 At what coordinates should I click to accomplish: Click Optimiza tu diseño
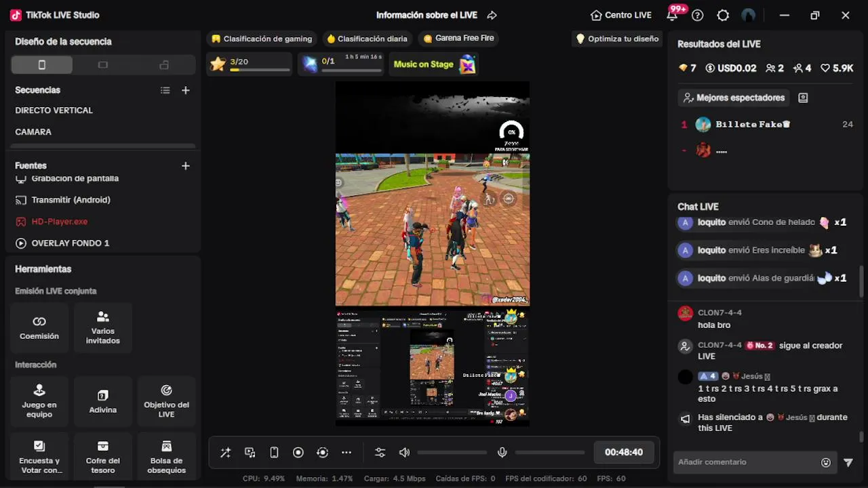(x=617, y=39)
